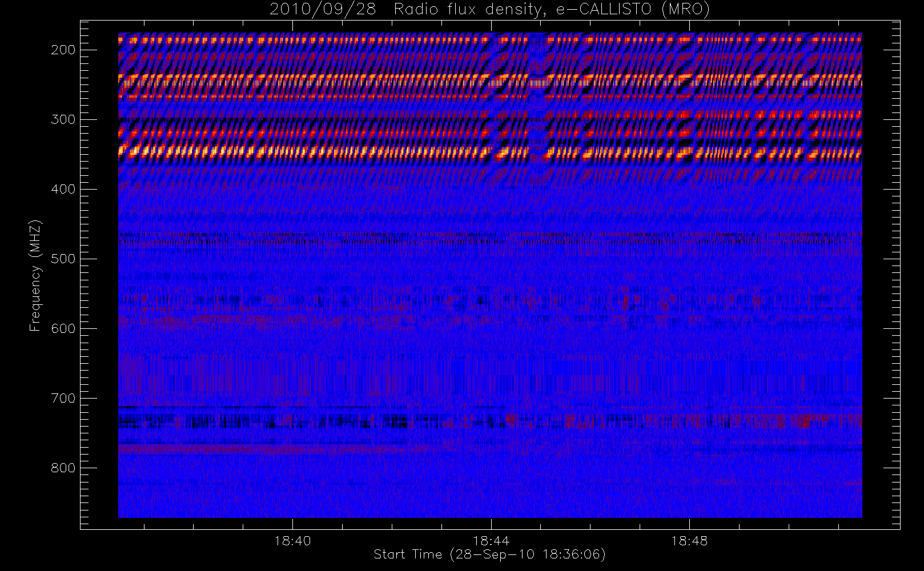
Task: Click the 18:48 time tick label
Action: tap(689, 540)
